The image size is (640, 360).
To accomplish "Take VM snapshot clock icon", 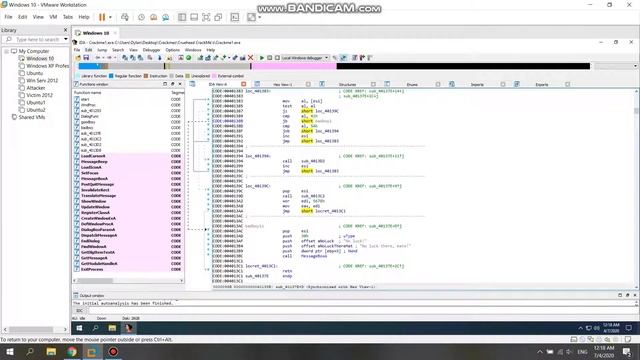I will click(x=141, y=17).
